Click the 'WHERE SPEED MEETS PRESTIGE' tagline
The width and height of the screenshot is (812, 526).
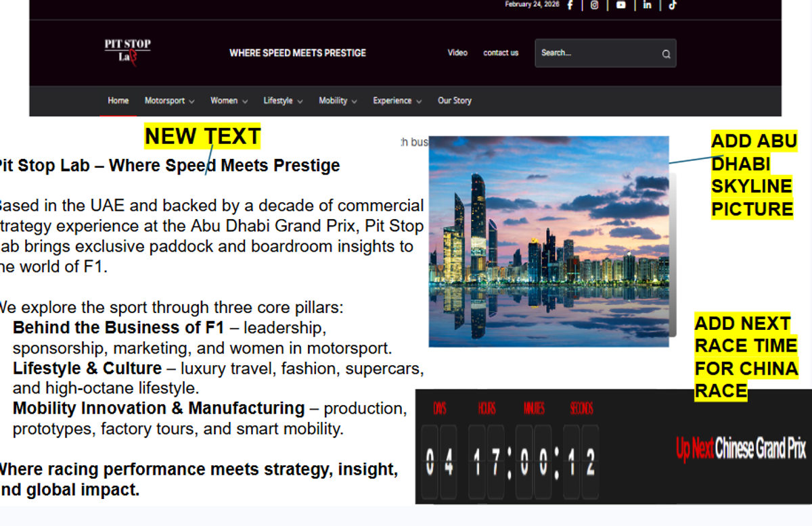tap(298, 53)
